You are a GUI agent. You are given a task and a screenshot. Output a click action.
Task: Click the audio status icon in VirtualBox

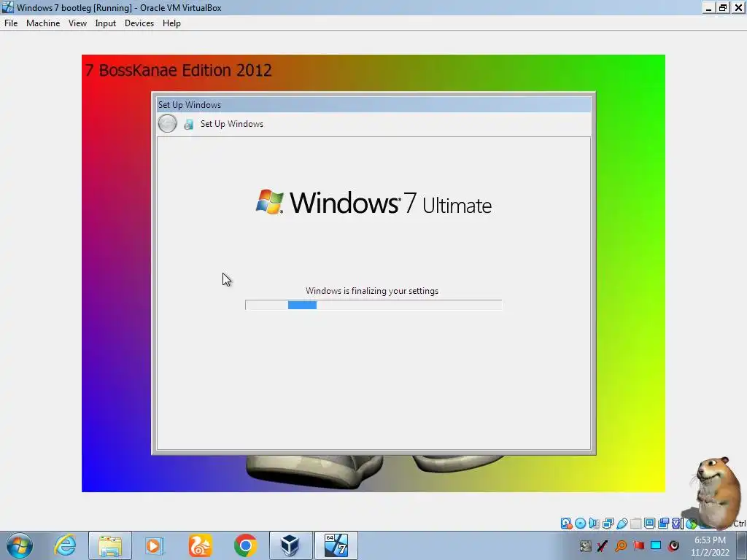[x=594, y=524]
